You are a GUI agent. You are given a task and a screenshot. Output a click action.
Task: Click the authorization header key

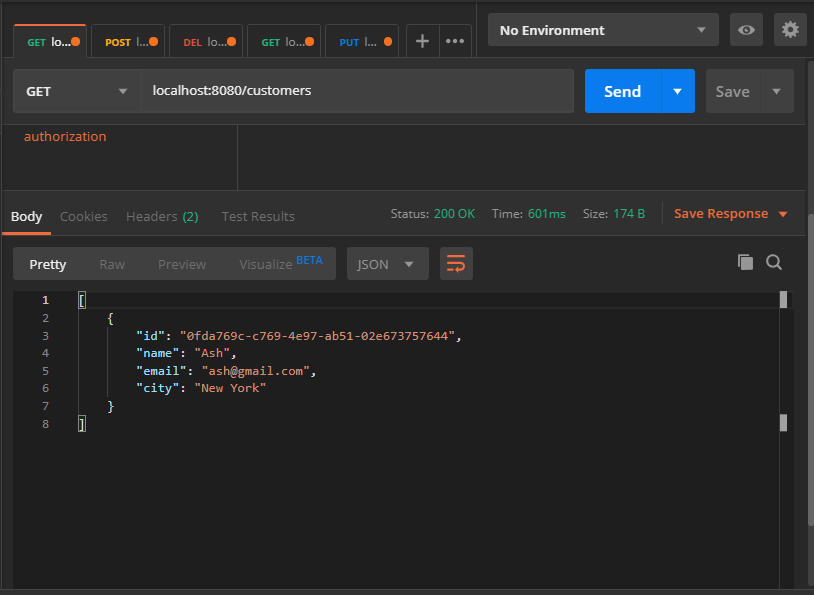[65, 137]
